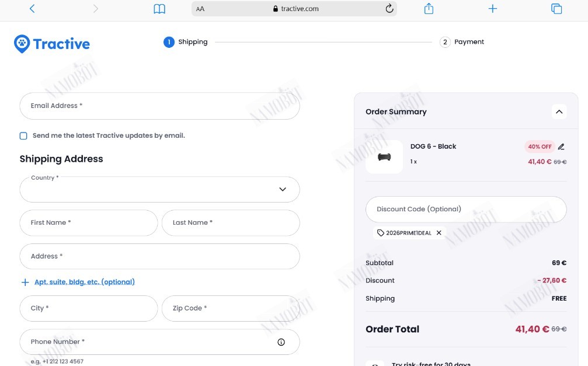The image size is (588, 366).
Task: Open the Safari share sheet icon
Action: [429, 8]
